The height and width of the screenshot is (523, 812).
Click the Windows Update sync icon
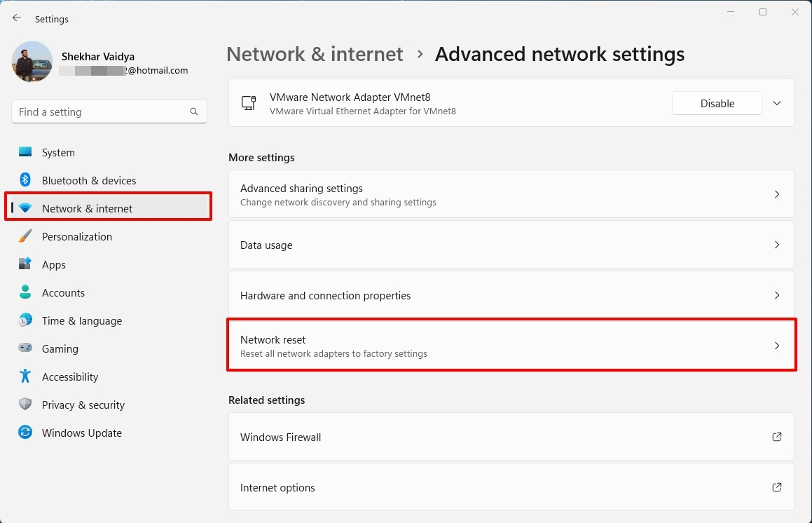[x=25, y=432]
